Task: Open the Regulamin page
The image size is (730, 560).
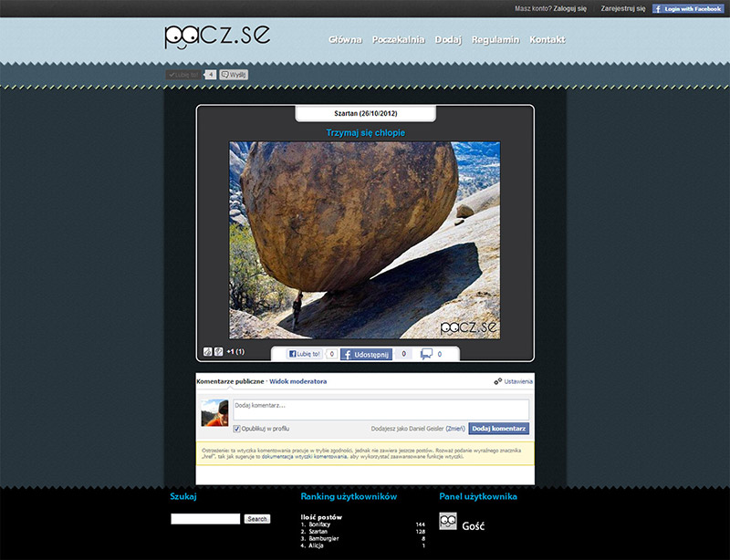Action: pos(495,39)
